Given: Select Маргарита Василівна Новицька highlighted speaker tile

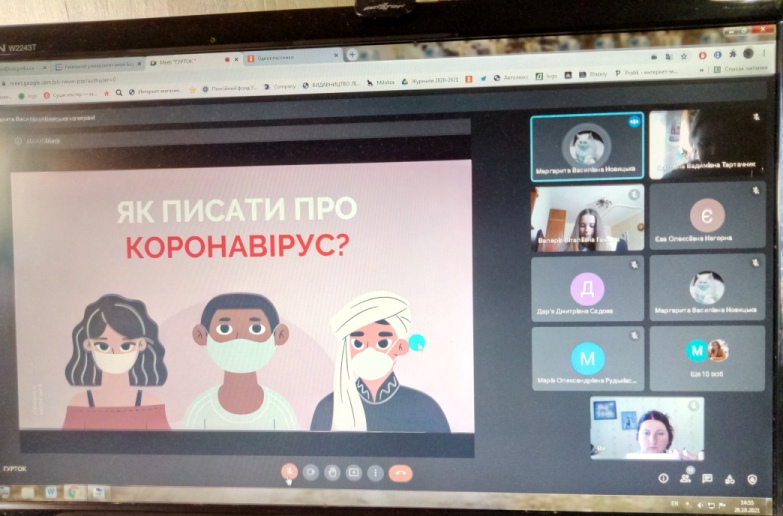Looking at the screenshot, I should [x=587, y=145].
